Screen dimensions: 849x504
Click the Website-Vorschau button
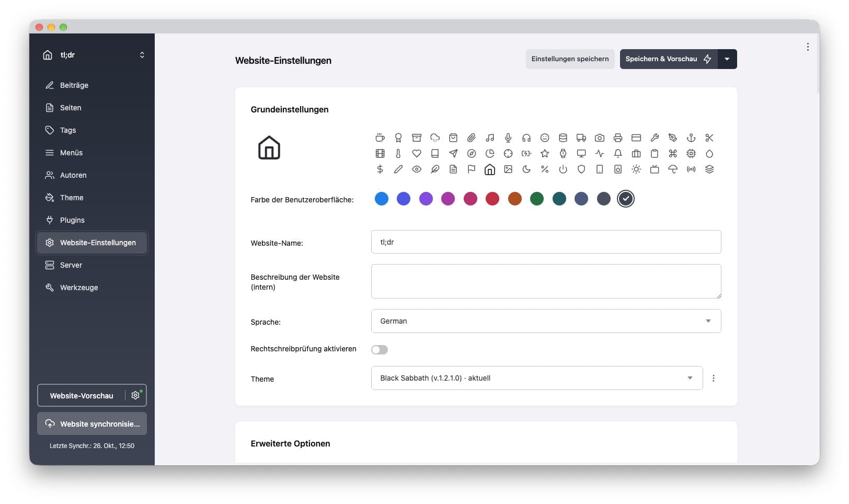click(82, 396)
